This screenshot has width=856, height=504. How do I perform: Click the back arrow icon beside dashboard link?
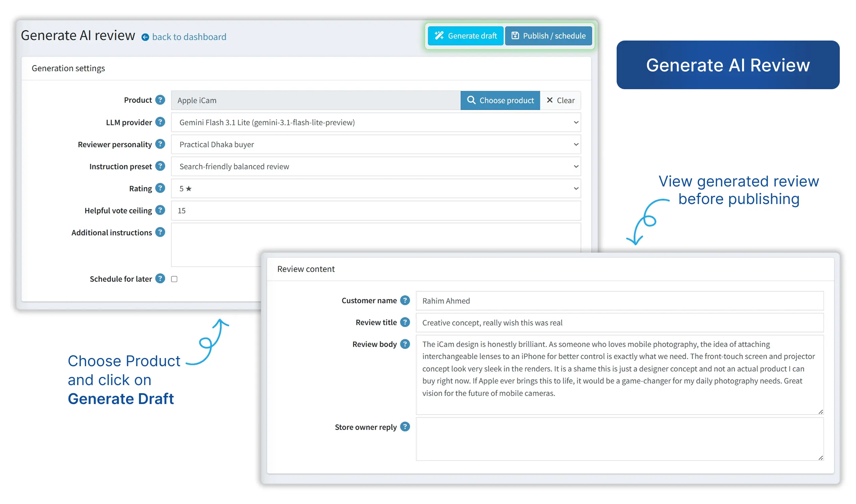[145, 37]
